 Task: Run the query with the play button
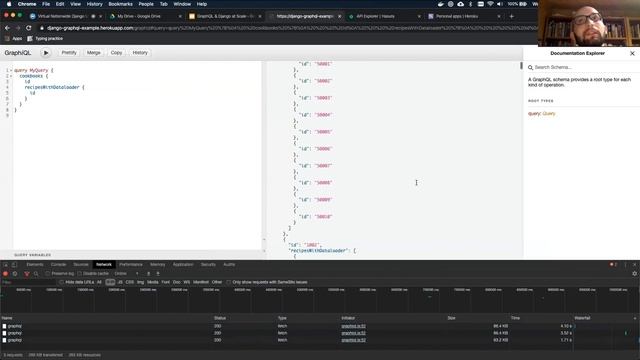46,53
